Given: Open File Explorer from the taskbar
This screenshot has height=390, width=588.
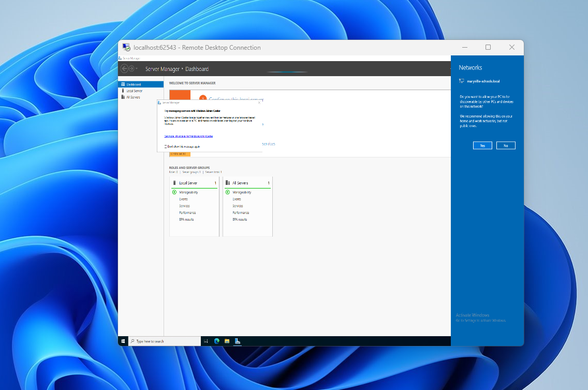Looking at the screenshot, I should point(227,341).
